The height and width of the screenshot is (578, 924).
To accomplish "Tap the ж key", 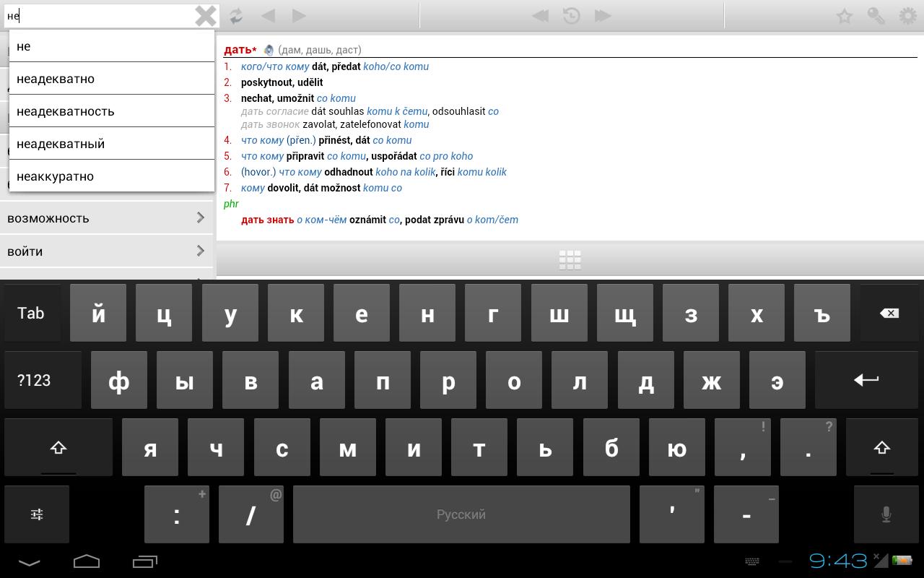I will point(711,380).
